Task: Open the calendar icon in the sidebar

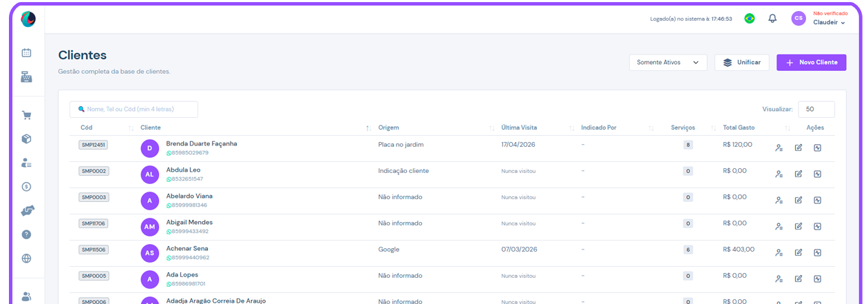Action: click(27, 52)
